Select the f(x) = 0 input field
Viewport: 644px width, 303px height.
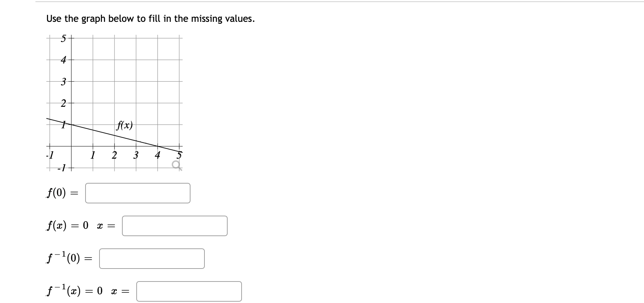(x=174, y=226)
